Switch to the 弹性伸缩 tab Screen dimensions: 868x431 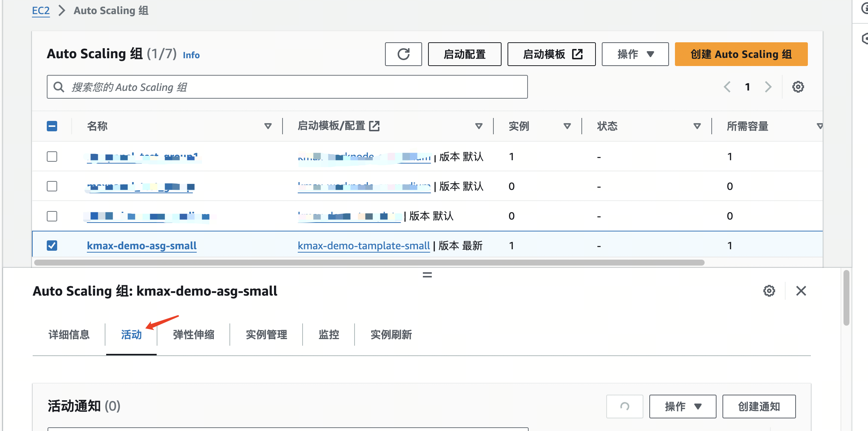tap(193, 335)
